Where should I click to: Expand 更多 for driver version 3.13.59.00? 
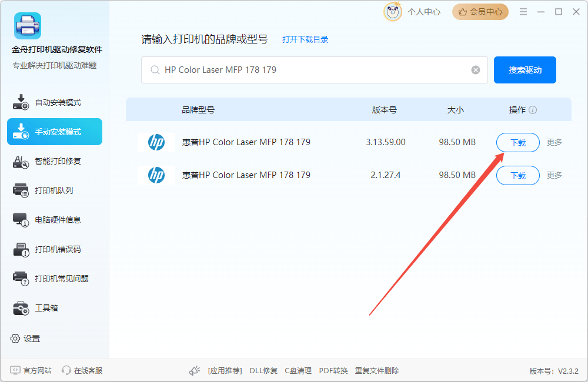[x=554, y=142]
